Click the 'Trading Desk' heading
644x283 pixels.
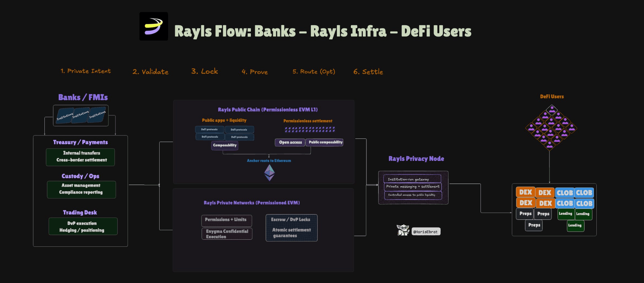pyautogui.click(x=80, y=212)
